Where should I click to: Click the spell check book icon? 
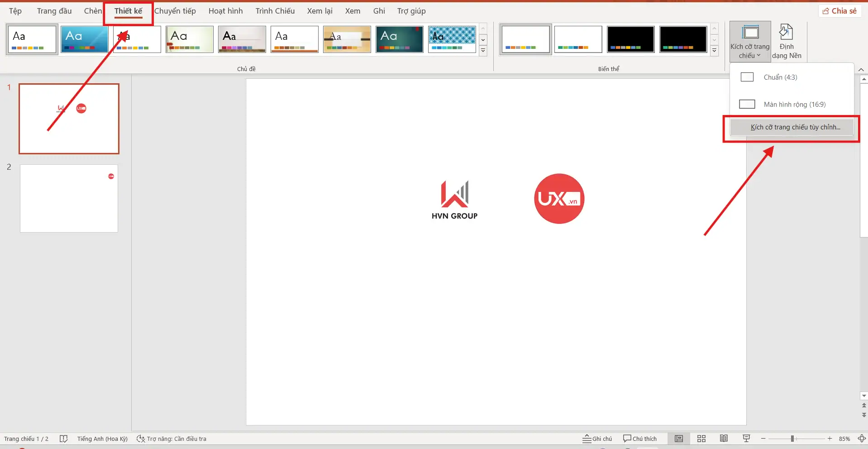pos(63,439)
